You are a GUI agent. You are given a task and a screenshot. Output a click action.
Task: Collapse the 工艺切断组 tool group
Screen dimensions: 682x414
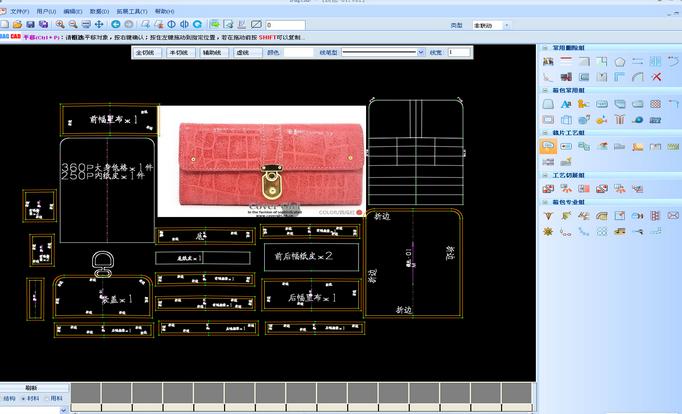(545, 175)
